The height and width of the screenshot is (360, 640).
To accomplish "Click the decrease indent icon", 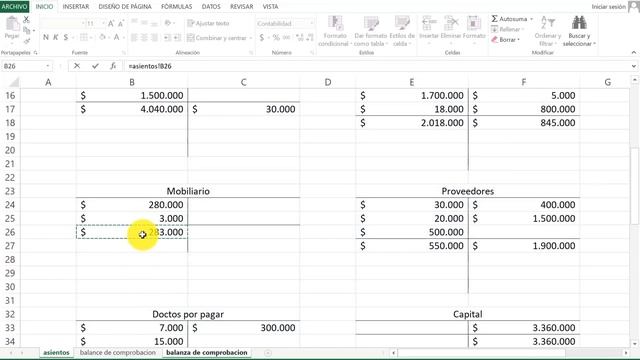I will [x=167, y=38].
